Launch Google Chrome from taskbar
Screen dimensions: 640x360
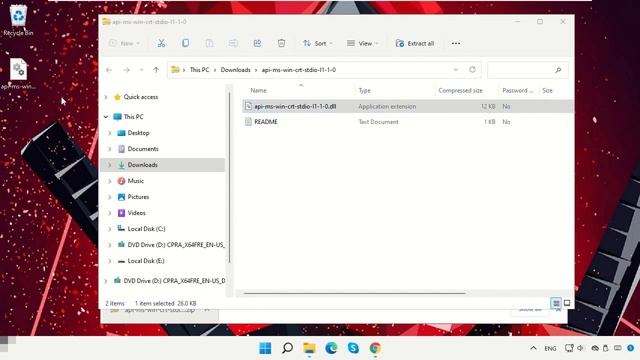375,348
